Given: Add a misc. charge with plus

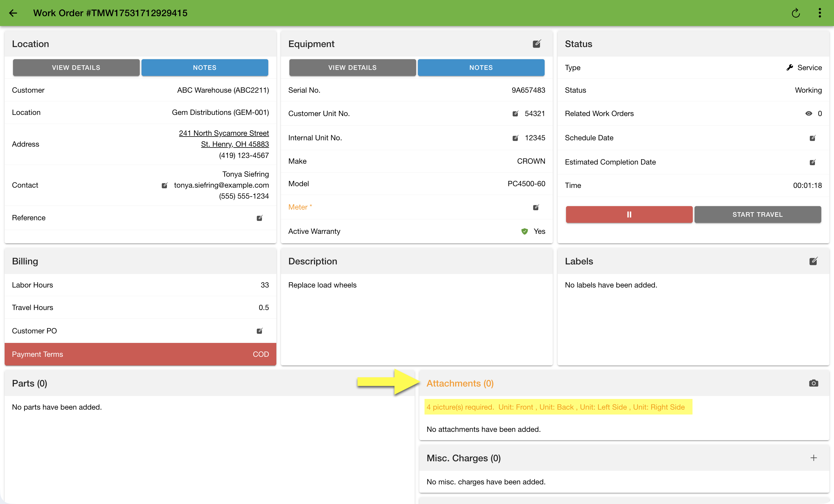Looking at the screenshot, I should 813,458.
